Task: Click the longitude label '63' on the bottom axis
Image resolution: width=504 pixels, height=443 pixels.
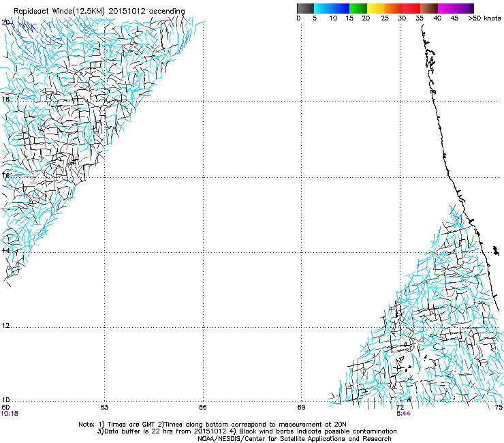Action: 104,408
